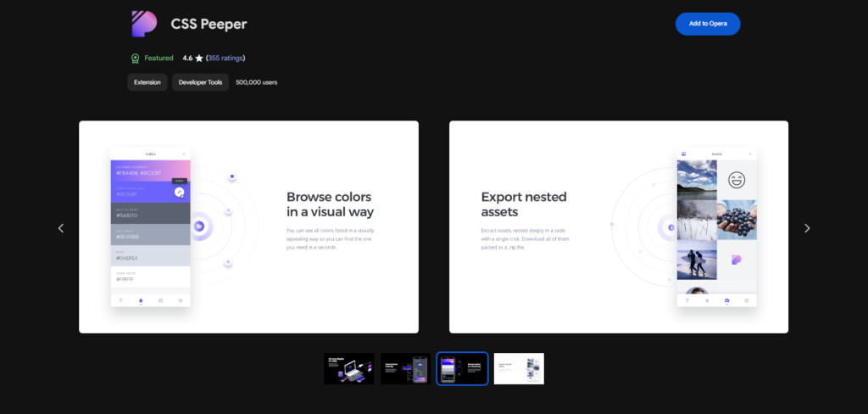Select the first thumbnail showing laptop illustration
The height and width of the screenshot is (414, 868).
click(x=348, y=368)
